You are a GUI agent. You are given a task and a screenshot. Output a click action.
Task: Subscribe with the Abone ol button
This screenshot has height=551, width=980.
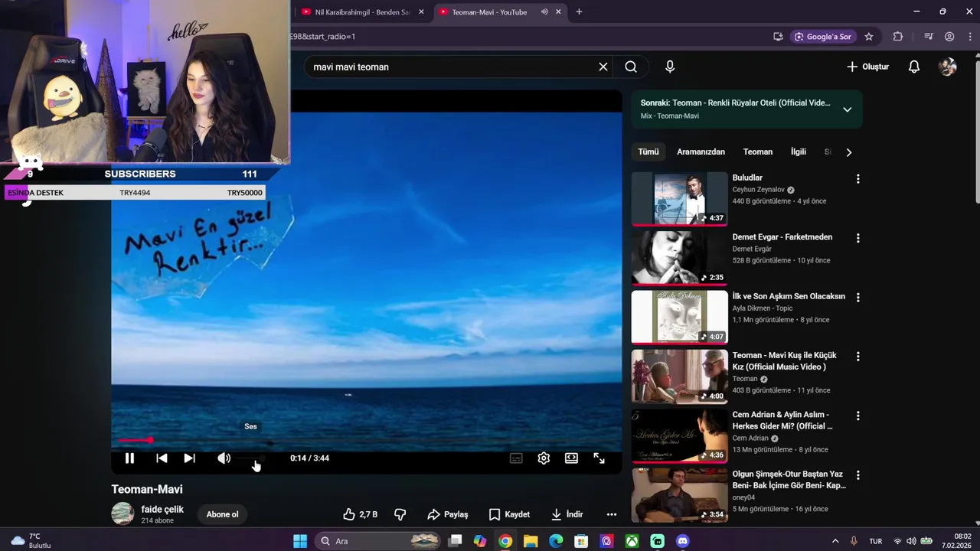222,514
